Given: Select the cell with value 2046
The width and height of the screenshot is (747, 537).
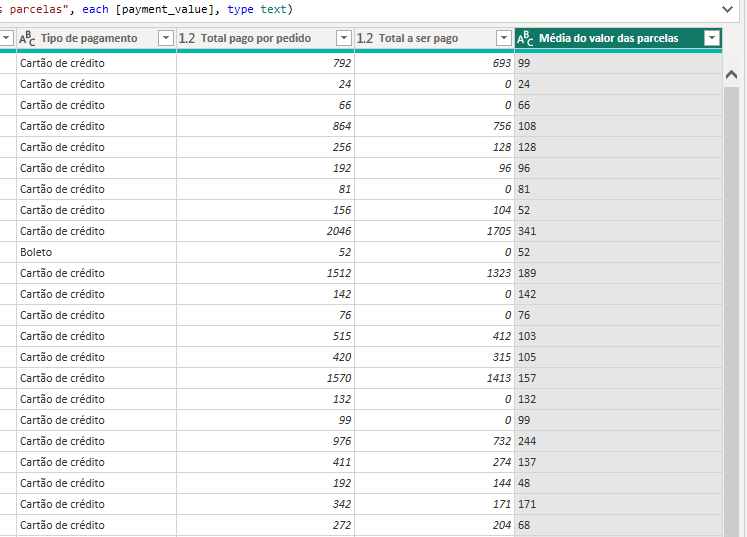Looking at the screenshot, I should pos(265,231).
